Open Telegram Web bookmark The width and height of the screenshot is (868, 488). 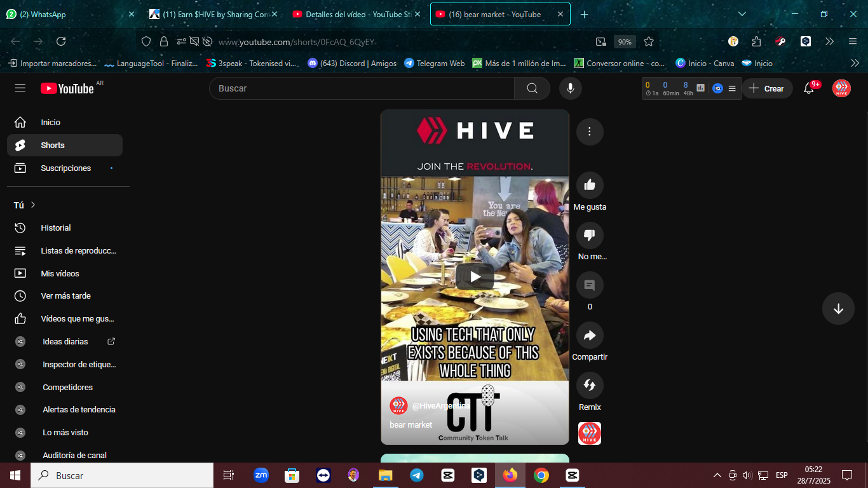pos(435,64)
